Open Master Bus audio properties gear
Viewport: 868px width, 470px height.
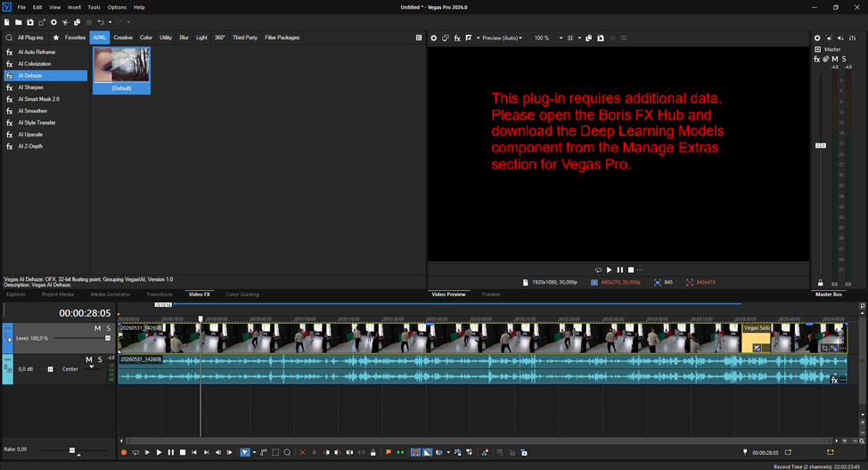817,38
